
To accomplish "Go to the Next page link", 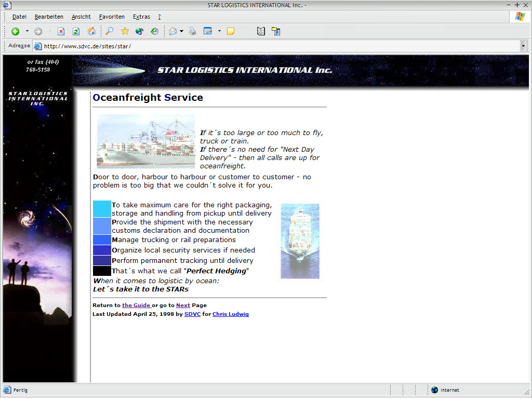I will pyautogui.click(x=183, y=305).
